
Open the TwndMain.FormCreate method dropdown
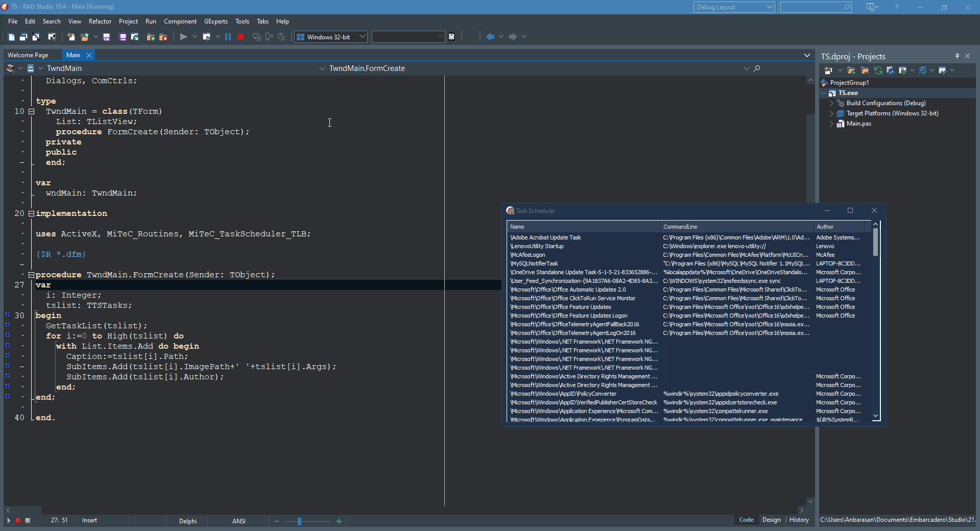tap(747, 68)
